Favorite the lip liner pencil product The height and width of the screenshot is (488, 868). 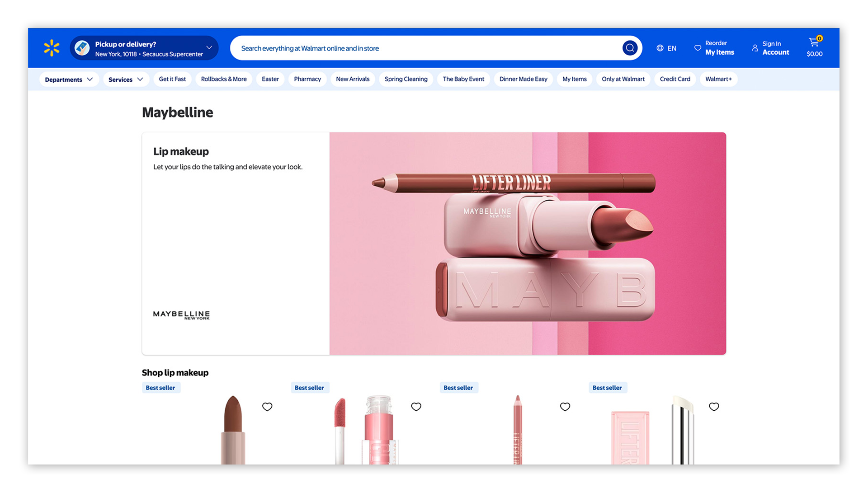point(565,407)
